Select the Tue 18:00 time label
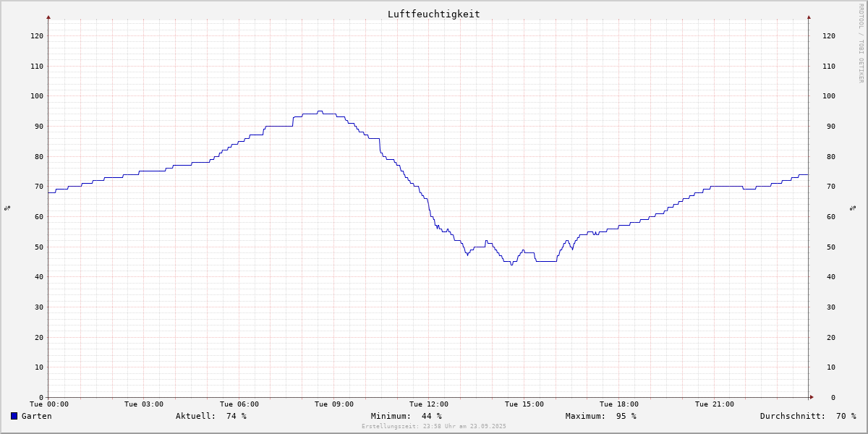The width and height of the screenshot is (868, 434). [619, 404]
